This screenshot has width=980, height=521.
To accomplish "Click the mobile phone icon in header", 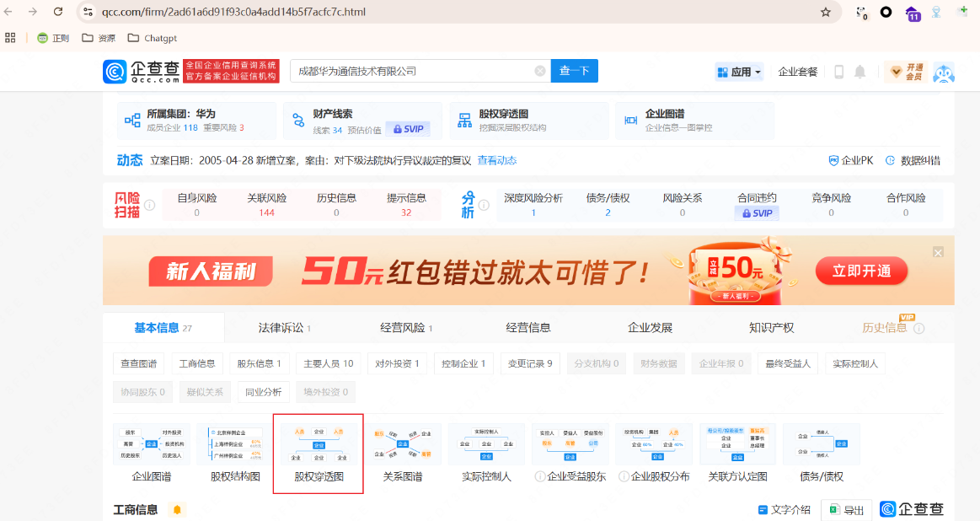I will (x=838, y=72).
